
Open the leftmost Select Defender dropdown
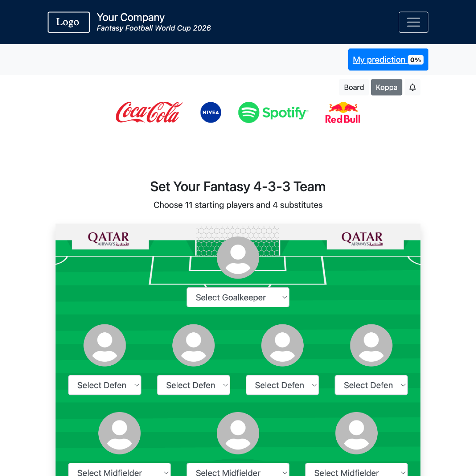pos(104,385)
